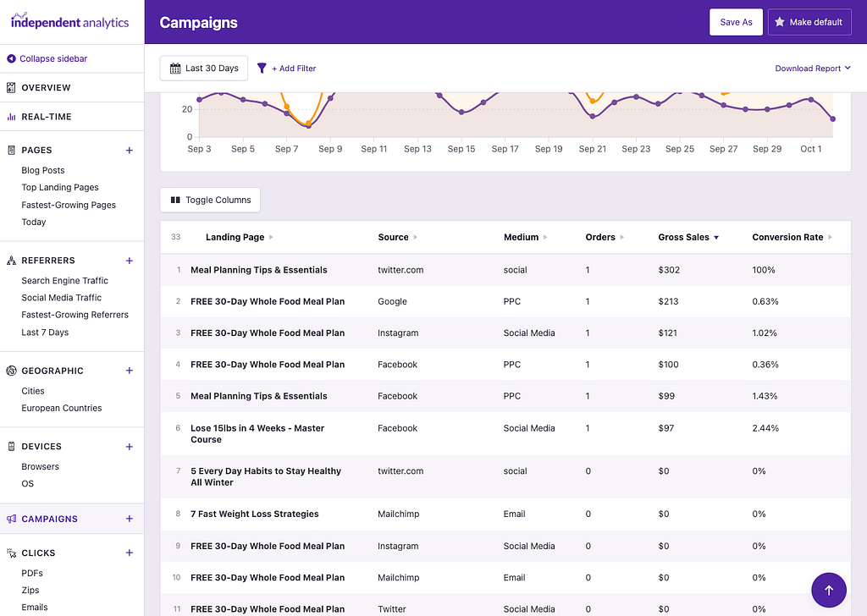This screenshot has height=616, width=867.
Task: Select the Campaigns sidebar icon
Action: (x=13, y=518)
